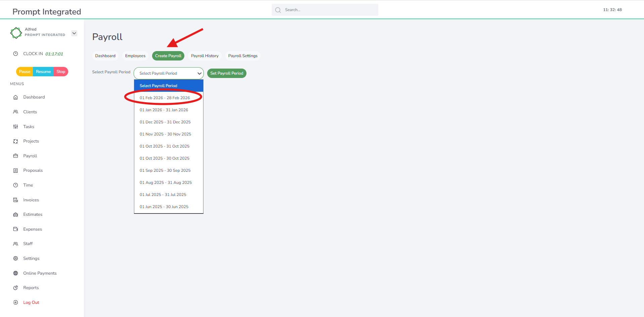Resume the clock-in timer
The image size is (644, 317).
click(43, 72)
